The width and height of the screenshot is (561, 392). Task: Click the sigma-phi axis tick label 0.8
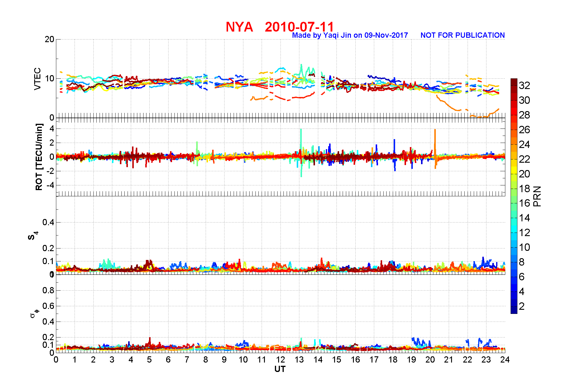coord(48,290)
